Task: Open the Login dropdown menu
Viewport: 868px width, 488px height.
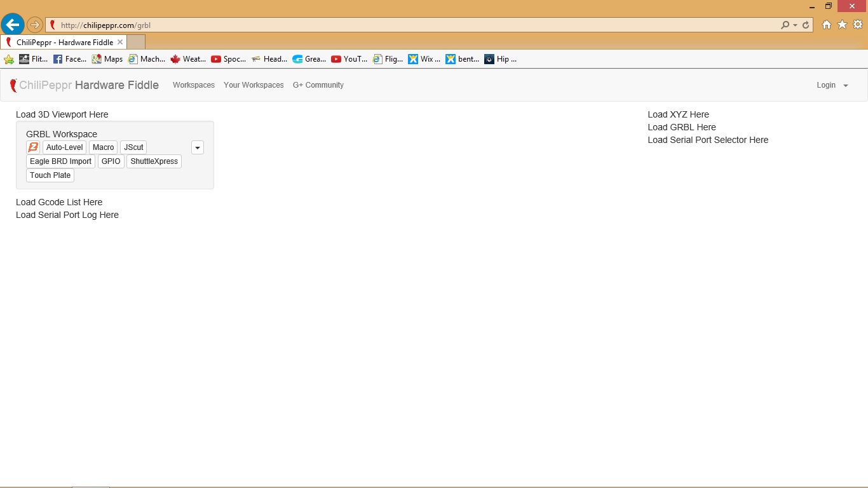Action: click(832, 85)
